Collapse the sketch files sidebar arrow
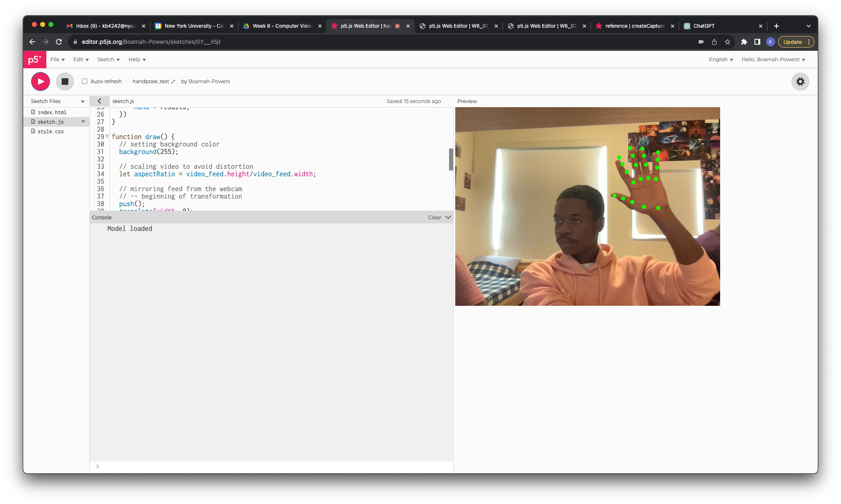The width and height of the screenshot is (841, 504). 99,101
